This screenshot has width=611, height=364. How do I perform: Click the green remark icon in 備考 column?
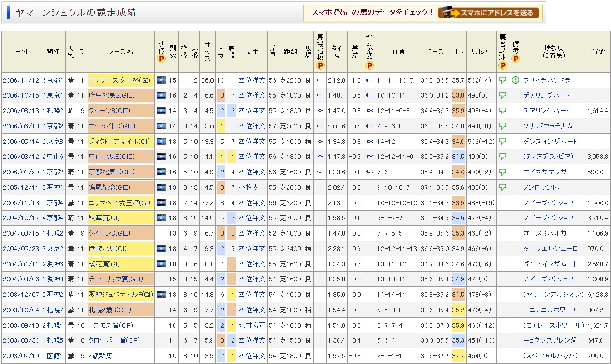click(515, 80)
